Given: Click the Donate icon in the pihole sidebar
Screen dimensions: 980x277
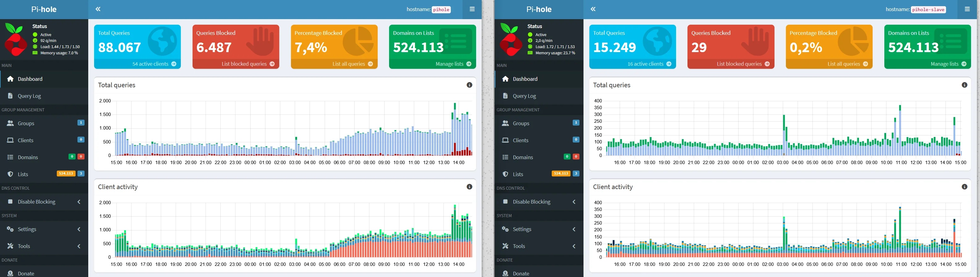Looking at the screenshot, I should coord(10,273).
